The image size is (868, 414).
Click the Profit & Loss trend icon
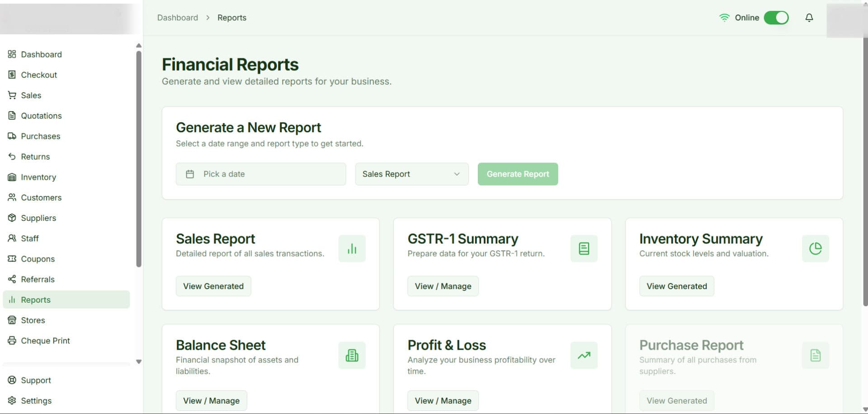584,356
